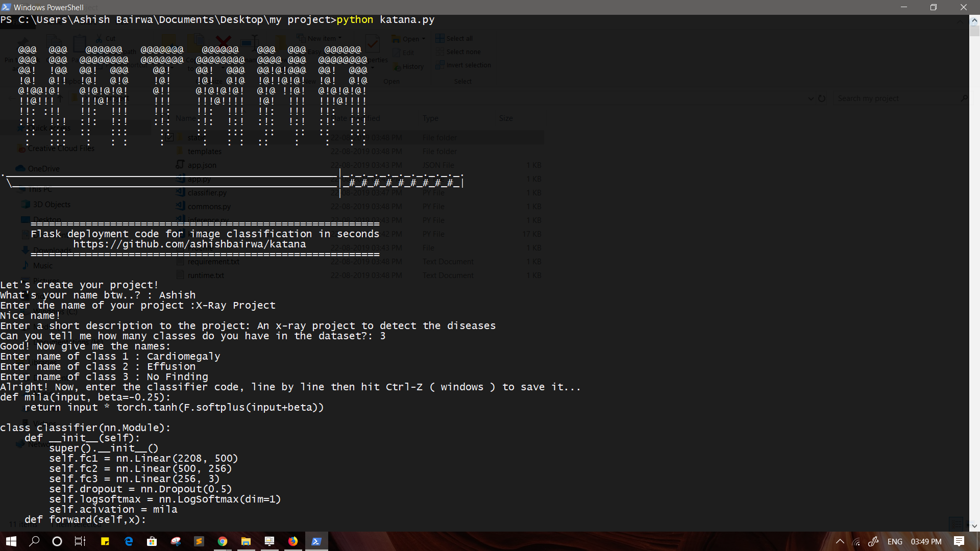Launch Microsoft Edge from the taskbar
This screenshot has height=551, width=980.
(x=129, y=541)
